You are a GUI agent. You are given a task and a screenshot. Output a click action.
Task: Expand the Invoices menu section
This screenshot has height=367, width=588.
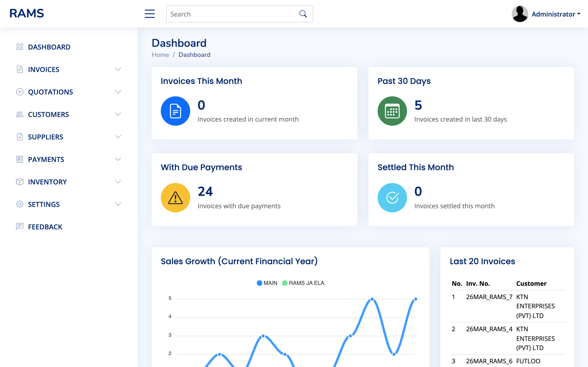click(118, 70)
